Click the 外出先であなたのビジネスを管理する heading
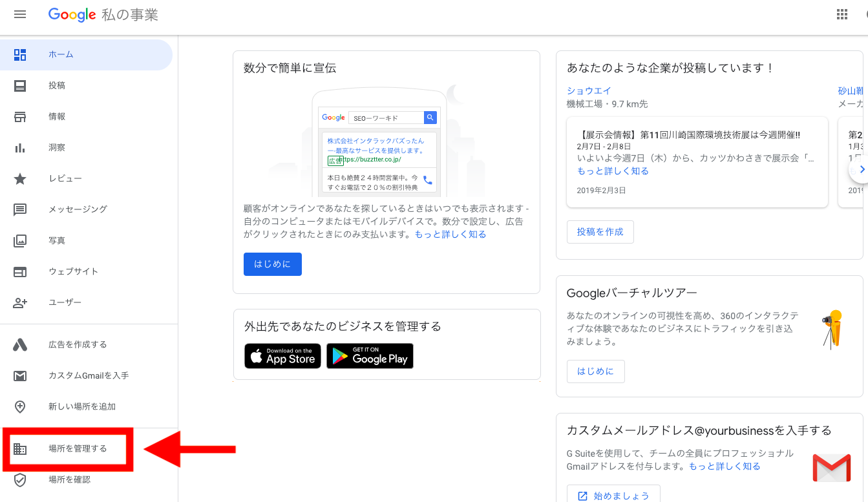The width and height of the screenshot is (868, 502). (343, 326)
